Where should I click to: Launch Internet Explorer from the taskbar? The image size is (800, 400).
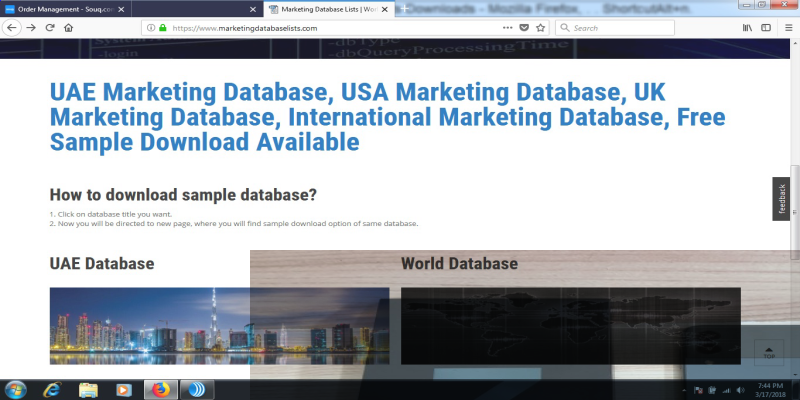pos(52,390)
